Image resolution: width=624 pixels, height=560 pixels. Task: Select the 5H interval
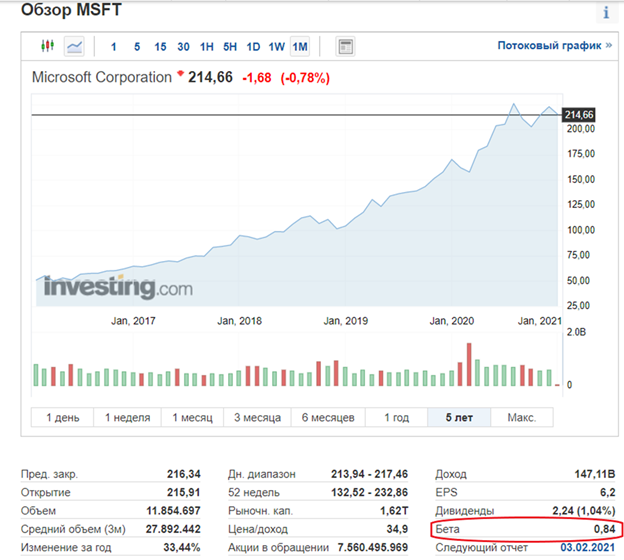coord(230,47)
